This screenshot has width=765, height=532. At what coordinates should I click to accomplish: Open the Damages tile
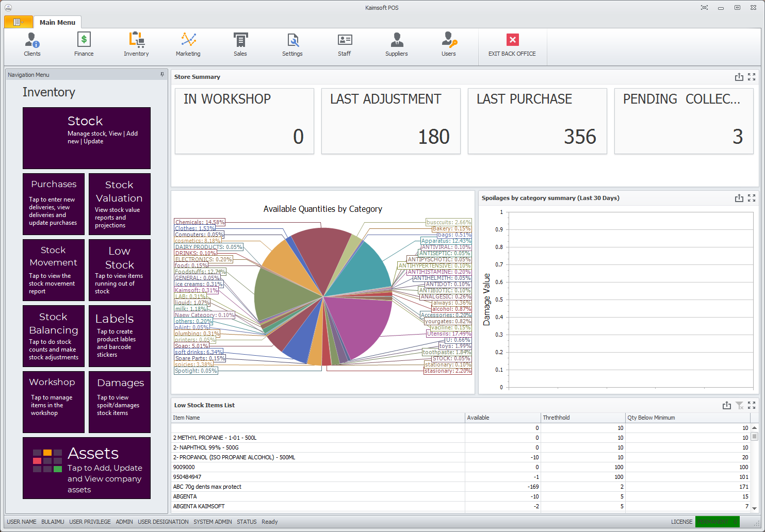pyautogui.click(x=120, y=402)
